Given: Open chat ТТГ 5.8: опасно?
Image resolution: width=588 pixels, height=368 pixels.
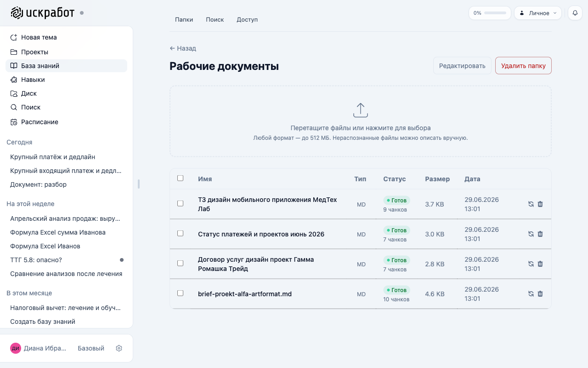Looking at the screenshot, I should [x=66, y=260].
